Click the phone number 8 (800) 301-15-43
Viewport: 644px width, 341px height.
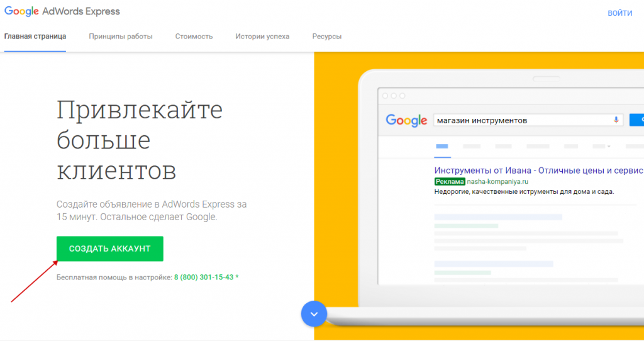point(204,277)
